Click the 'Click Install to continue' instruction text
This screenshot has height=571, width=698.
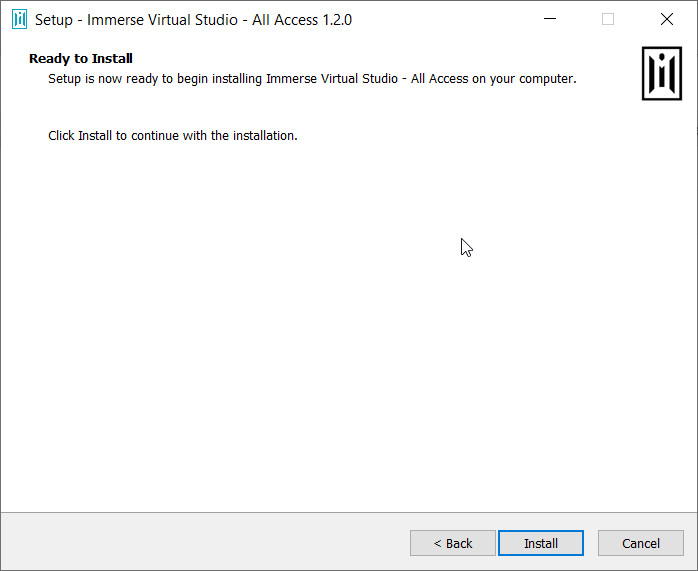tap(173, 135)
